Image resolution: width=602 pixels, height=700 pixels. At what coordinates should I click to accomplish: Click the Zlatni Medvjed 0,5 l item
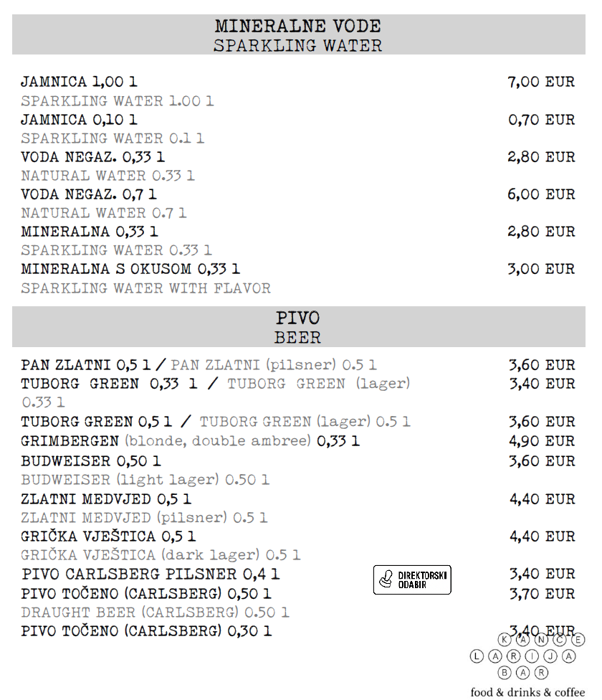coord(105,498)
